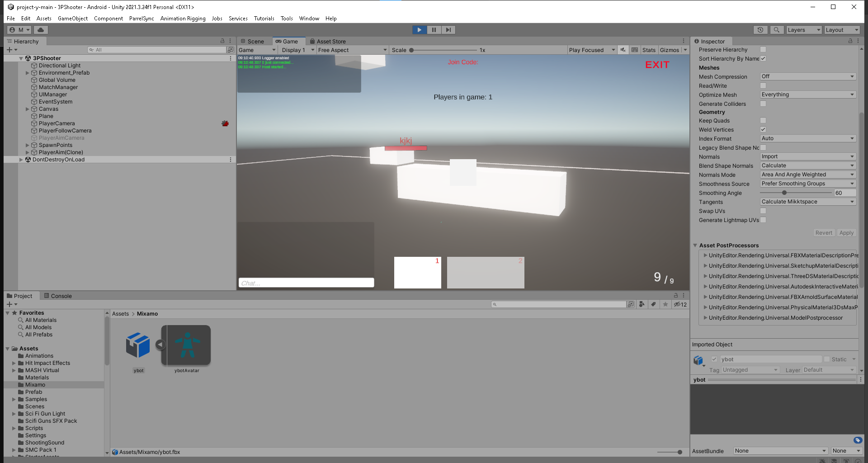This screenshot has width=868, height=463.
Task: Open the global search magnifier near Layers
Action: 777,30
